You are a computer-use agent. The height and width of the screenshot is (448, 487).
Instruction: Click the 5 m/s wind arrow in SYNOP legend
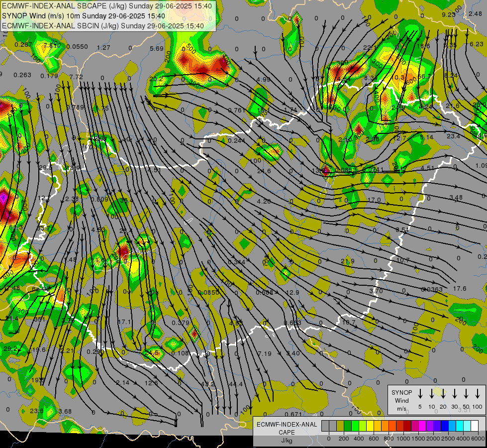420,394
